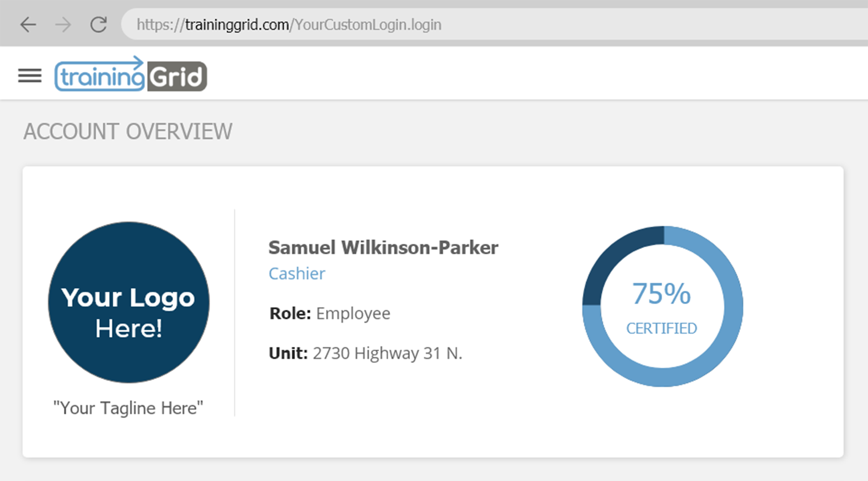Click the CERTIFIED label in the ring
The height and width of the screenshot is (481, 868).
click(662, 329)
